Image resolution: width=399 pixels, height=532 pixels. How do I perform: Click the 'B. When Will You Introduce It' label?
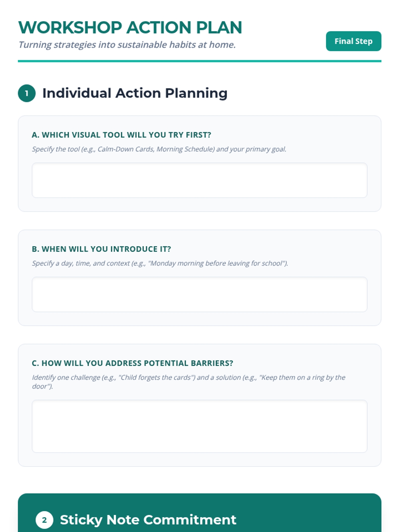pyautogui.click(x=101, y=249)
